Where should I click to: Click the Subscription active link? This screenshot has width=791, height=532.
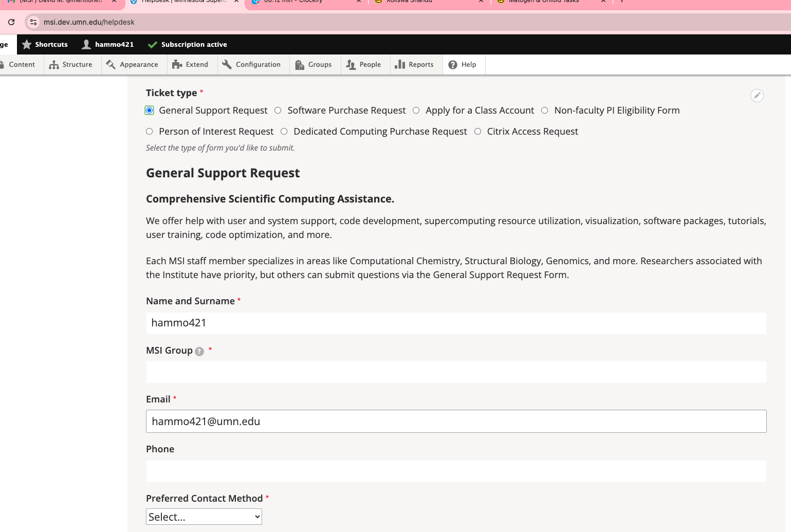(194, 45)
